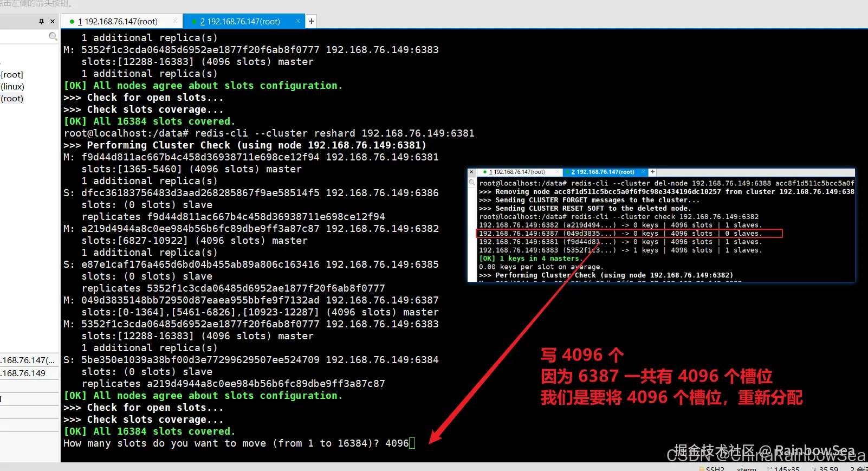Click the last 'Check slots coverage...' line
Screen dimensions: 868x471
click(144, 420)
